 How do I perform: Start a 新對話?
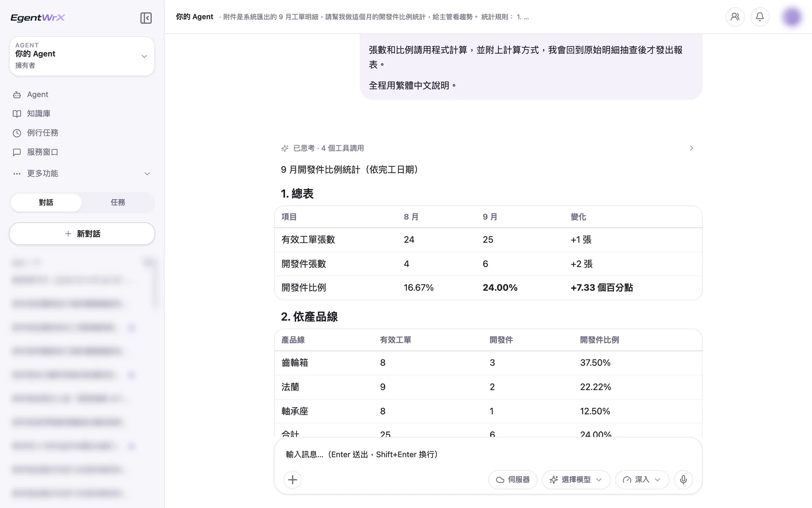point(82,234)
